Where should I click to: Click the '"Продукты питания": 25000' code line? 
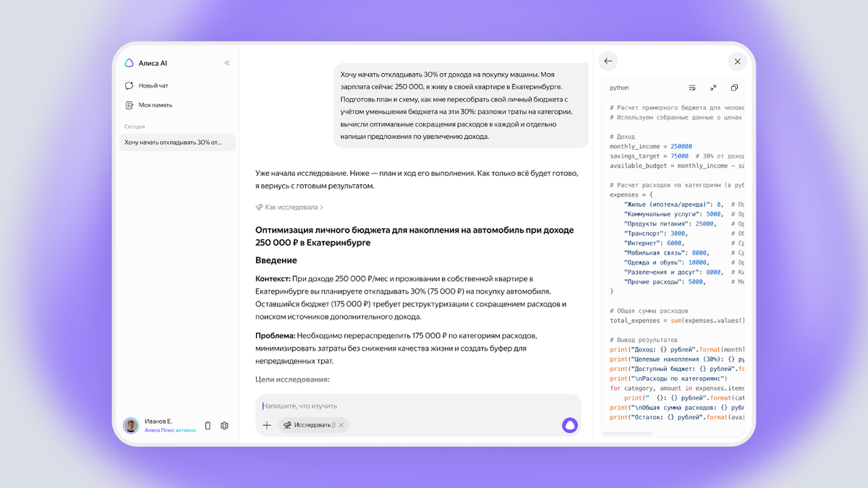[x=669, y=223]
